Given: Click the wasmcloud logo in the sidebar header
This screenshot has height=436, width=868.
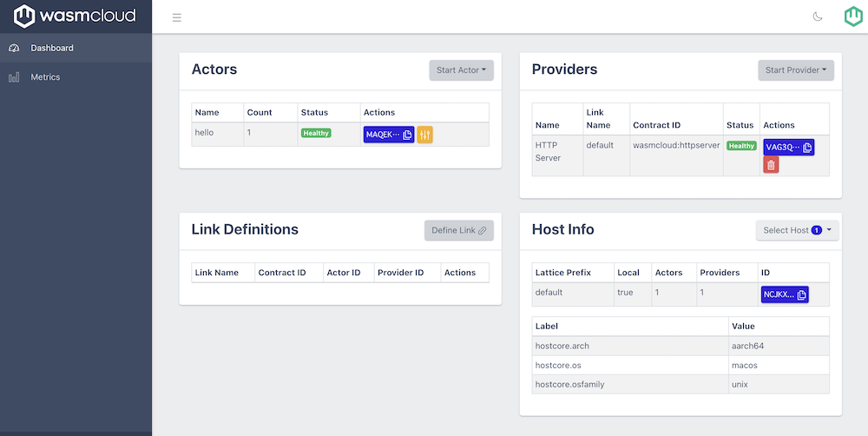Looking at the screenshot, I should pyautogui.click(x=75, y=16).
